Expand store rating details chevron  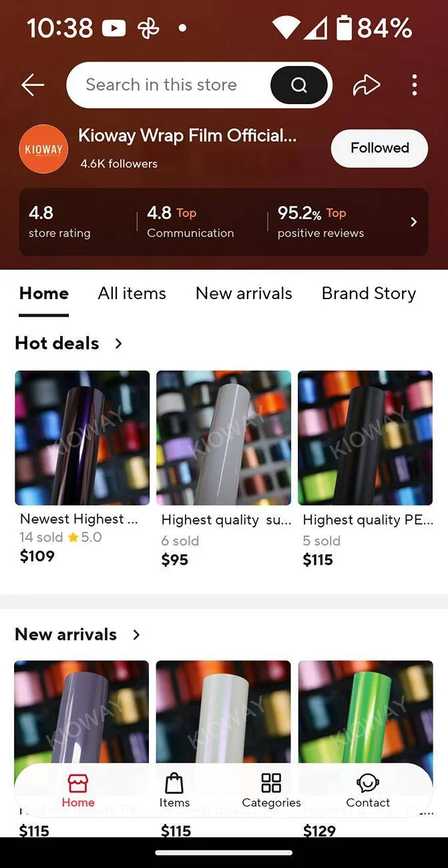coord(413,222)
